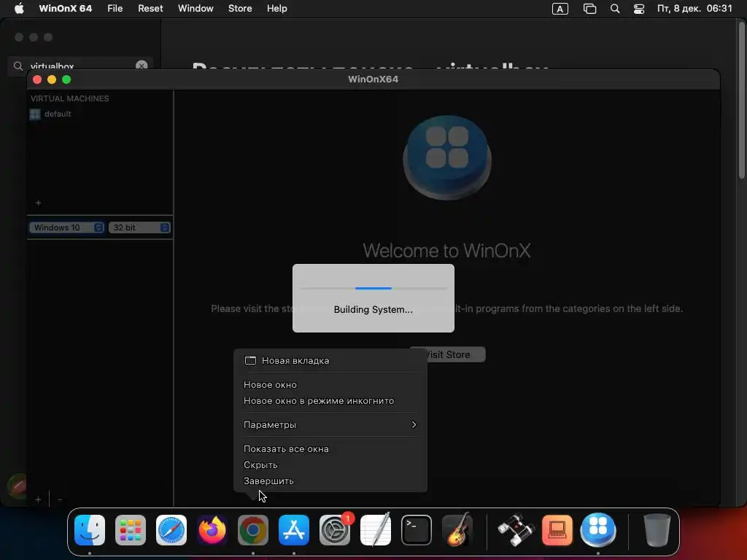Screen dimensions: 747x560
Task: Choose Завершить to quit Chrome
Action: 330,481
